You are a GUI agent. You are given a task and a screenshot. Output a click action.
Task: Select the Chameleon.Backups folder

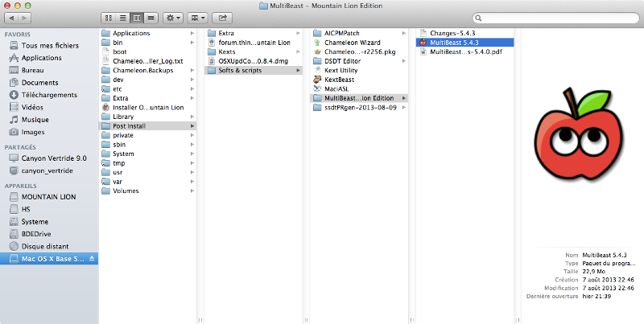147,71
